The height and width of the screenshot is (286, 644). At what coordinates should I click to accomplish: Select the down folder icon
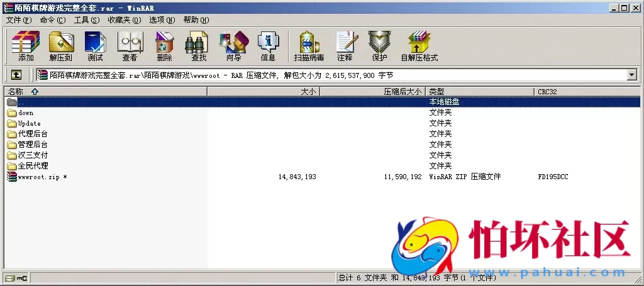tap(12, 113)
